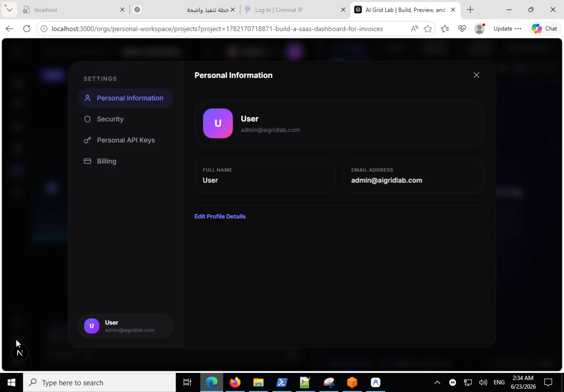This screenshot has height=392, width=564.
Task: Click the Full Name field
Action: click(265, 176)
